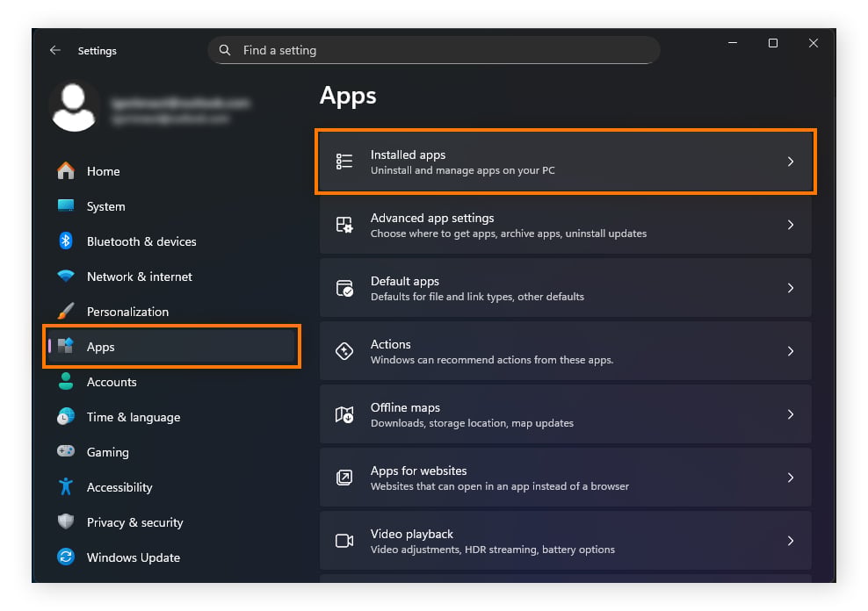The height and width of the screenshot is (611, 868).
Task: Click the Time & language clock globe icon
Action: [x=66, y=416]
